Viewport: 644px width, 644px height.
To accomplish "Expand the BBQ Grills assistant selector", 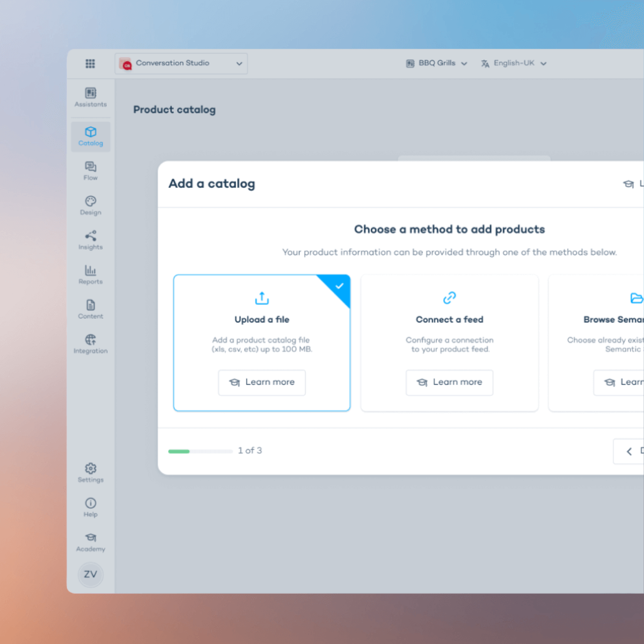I will point(436,63).
